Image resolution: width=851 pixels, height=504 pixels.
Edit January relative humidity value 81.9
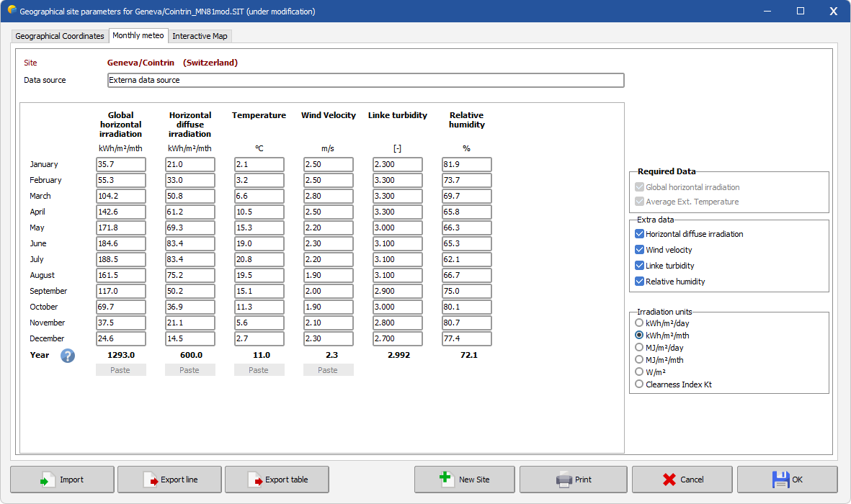pyautogui.click(x=466, y=164)
